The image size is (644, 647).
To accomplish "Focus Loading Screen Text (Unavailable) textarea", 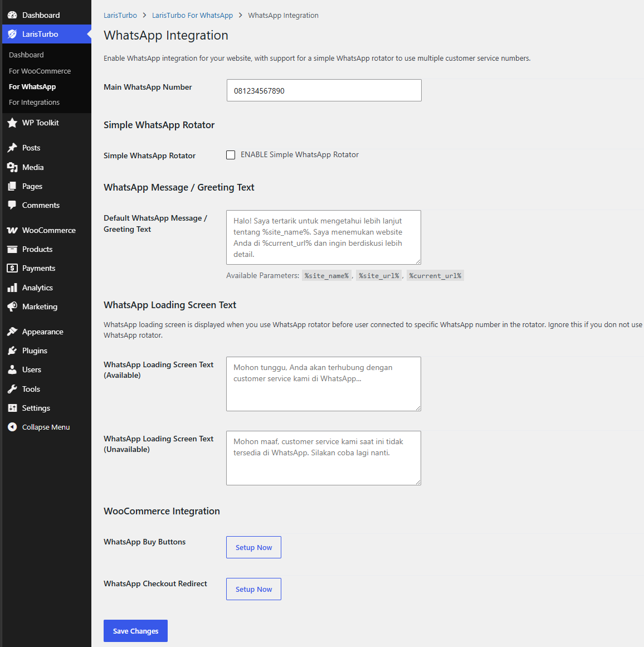I will [x=324, y=458].
